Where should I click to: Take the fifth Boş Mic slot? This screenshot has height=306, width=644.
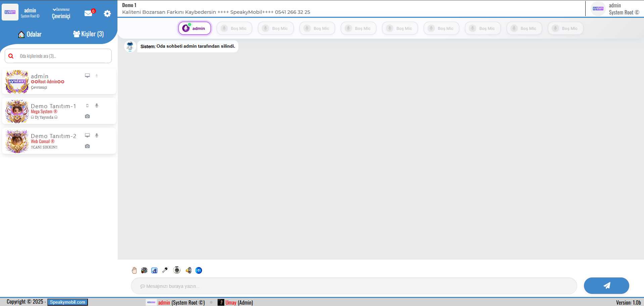(400, 28)
